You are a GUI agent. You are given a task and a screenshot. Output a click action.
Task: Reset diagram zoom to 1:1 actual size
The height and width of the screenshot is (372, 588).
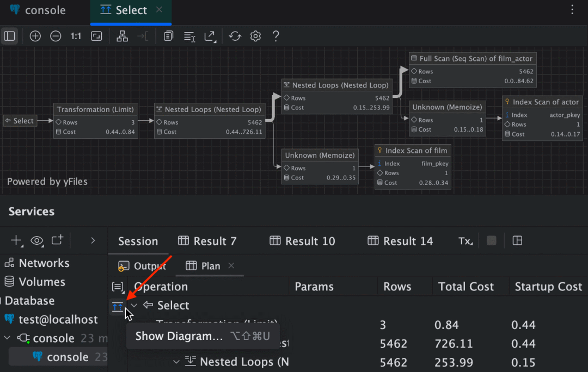(x=76, y=36)
